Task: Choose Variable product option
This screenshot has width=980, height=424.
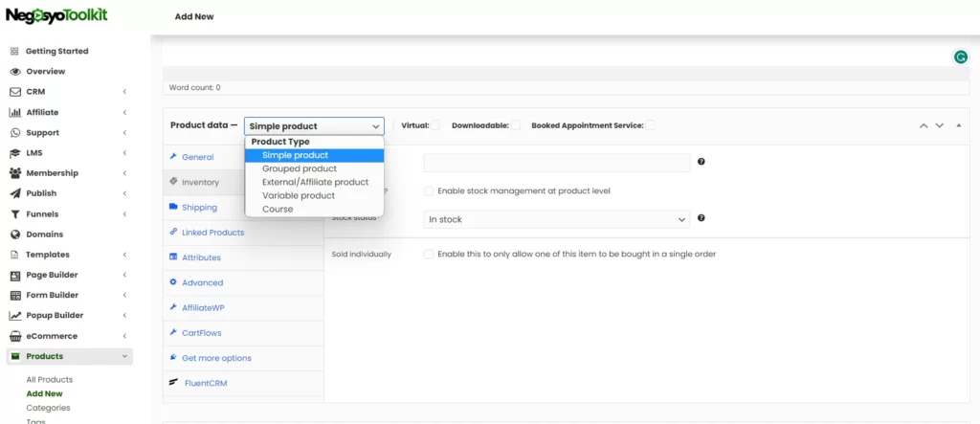Action: tap(314, 196)
